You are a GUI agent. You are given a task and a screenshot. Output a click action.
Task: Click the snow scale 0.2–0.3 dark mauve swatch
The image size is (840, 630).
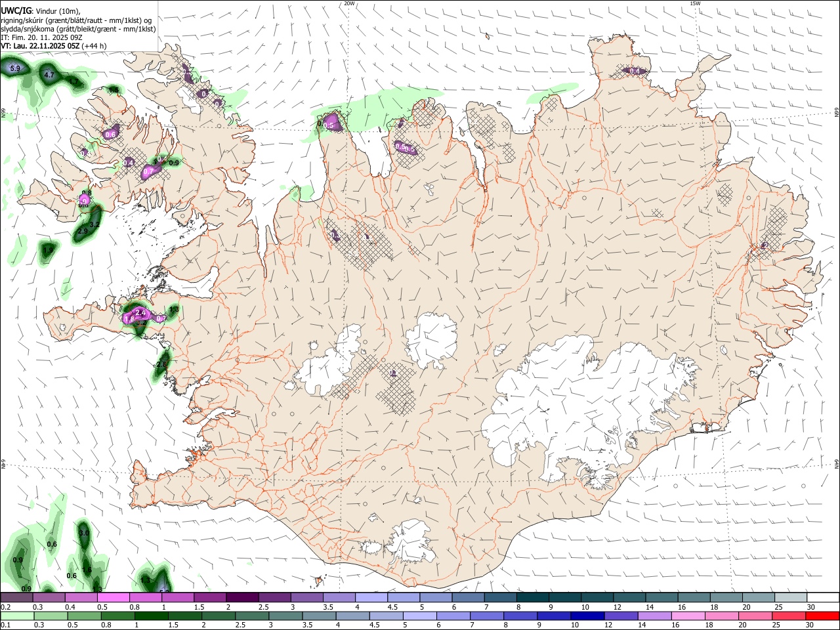pos(16,598)
